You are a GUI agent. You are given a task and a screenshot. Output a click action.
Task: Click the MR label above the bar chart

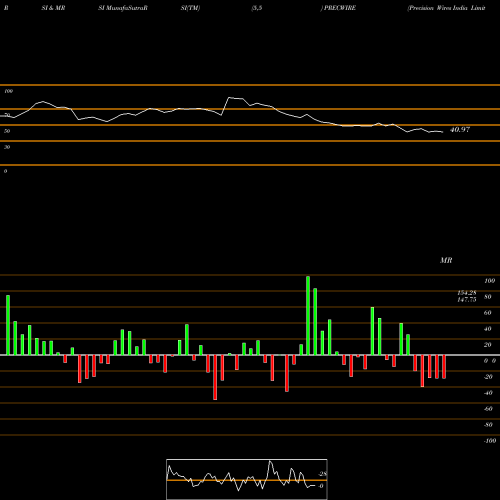point(446,260)
